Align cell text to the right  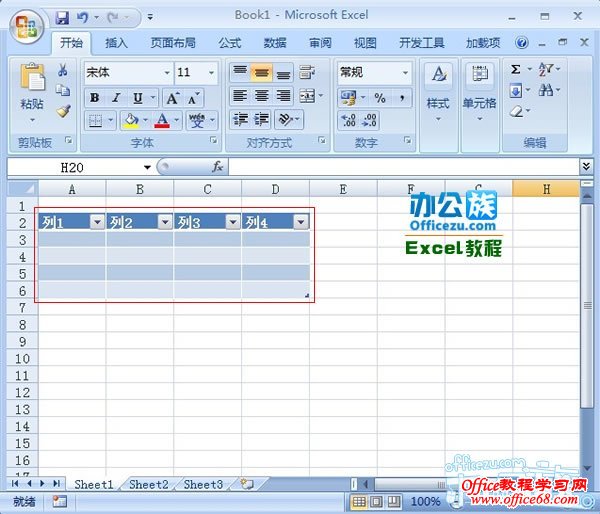click(283, 96)
